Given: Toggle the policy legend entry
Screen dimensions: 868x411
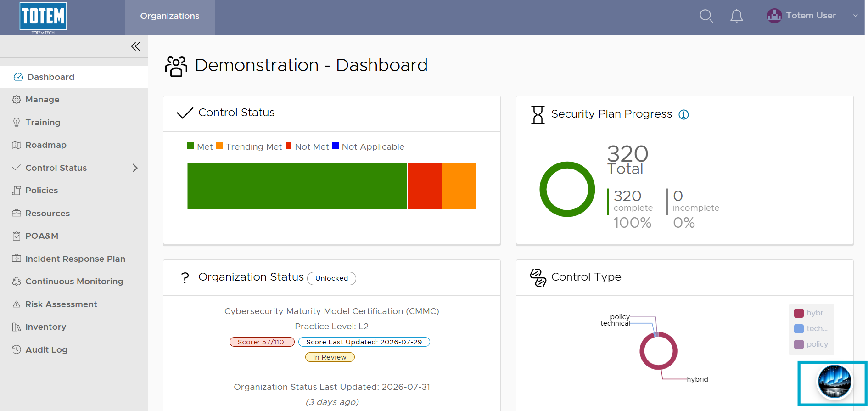Looking at the screenshot, I should point(811,344).
